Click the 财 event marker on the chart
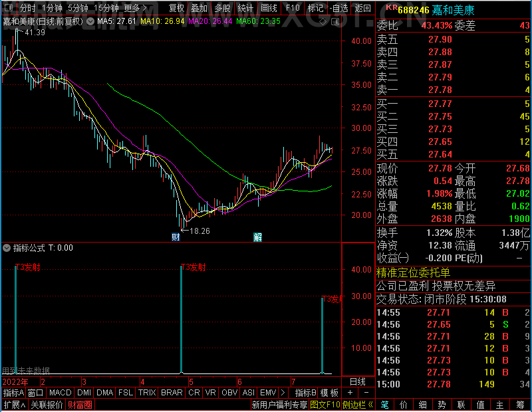Image resolution: width=532 pixels, height=412 pixels. (176, 237)
